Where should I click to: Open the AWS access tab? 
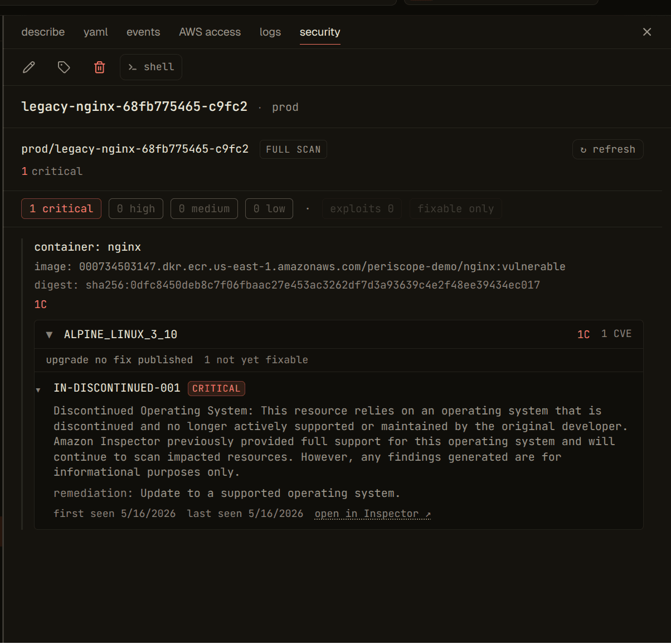[210, 32]
